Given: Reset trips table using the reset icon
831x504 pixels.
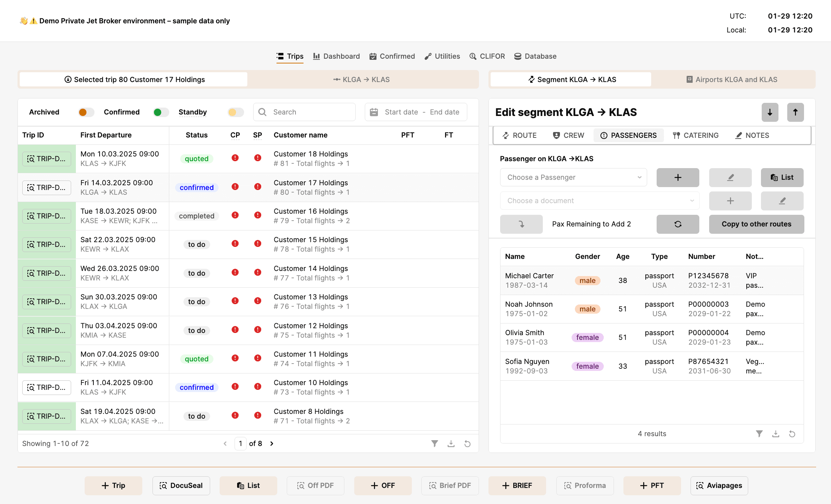Looking at the screenshot, I should (467, 443).
